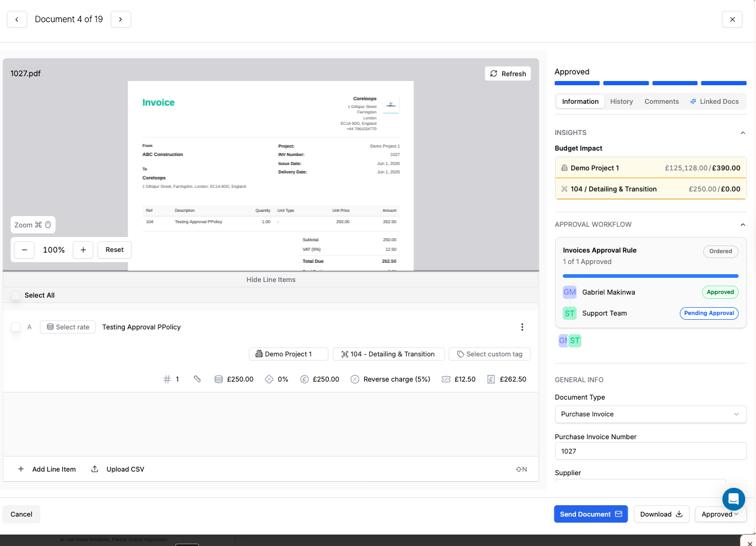
Task: Click the net amount pound-circle icon
Action: pos(304,379)
